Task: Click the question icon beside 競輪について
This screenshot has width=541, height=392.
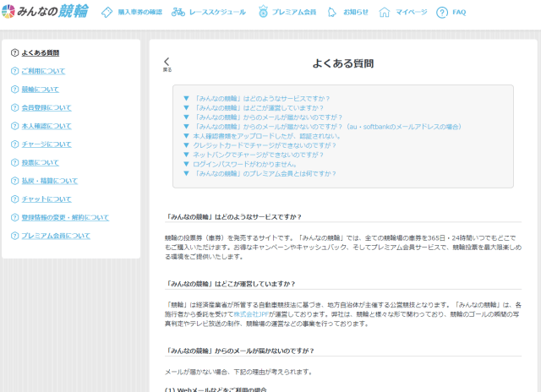Action: pos(14,90)
